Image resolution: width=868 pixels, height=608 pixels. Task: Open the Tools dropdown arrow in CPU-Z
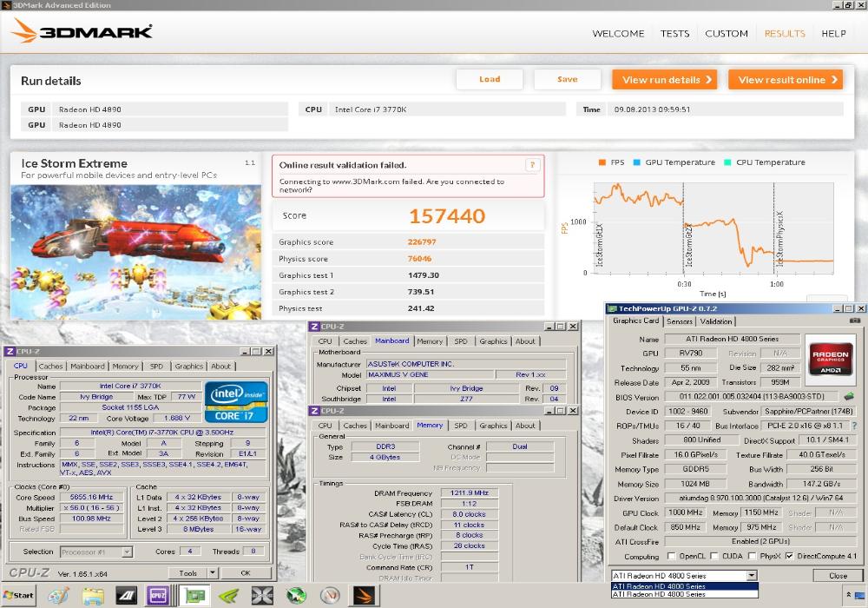click(x=213, y=573)
